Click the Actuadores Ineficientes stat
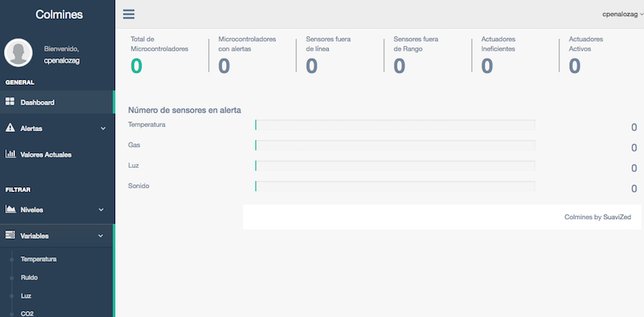This screenshot has width=644, height=317. click(x=499, y=55)
